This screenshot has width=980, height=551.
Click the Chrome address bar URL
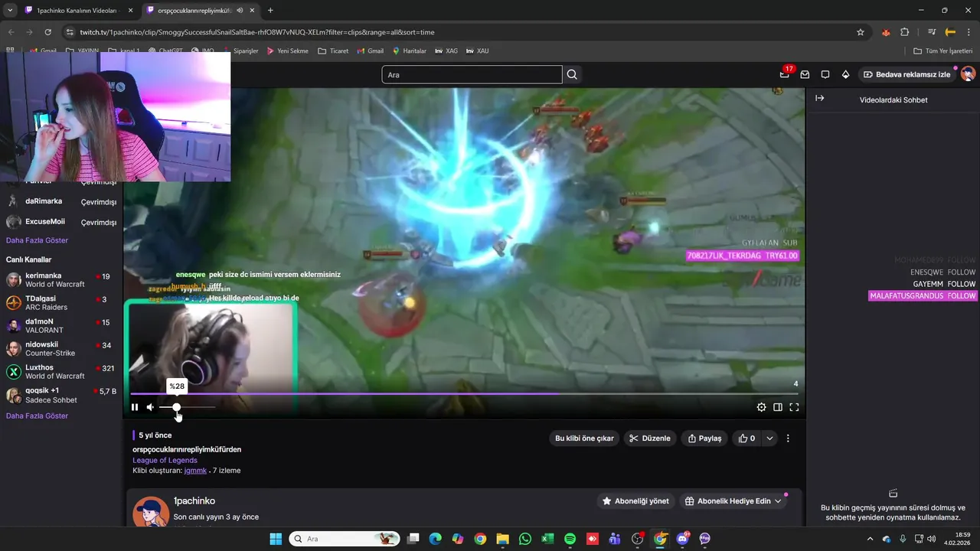click(256, 32)
